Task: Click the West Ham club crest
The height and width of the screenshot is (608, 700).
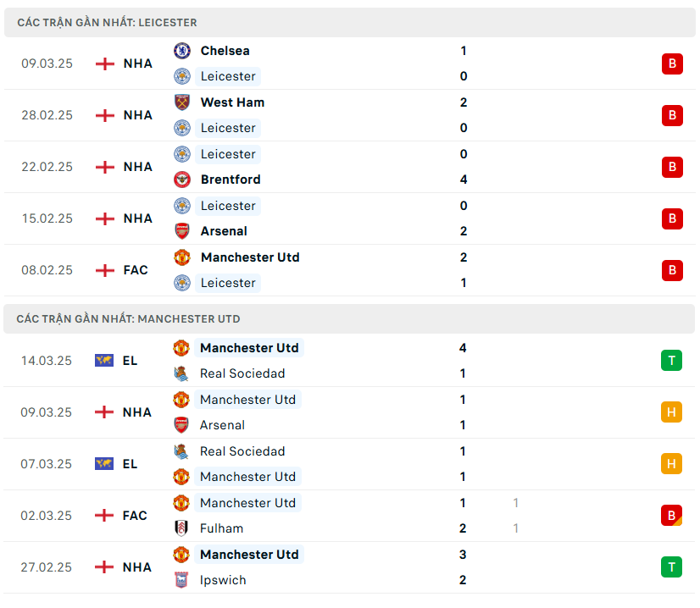Action: (x=182, y=102)
